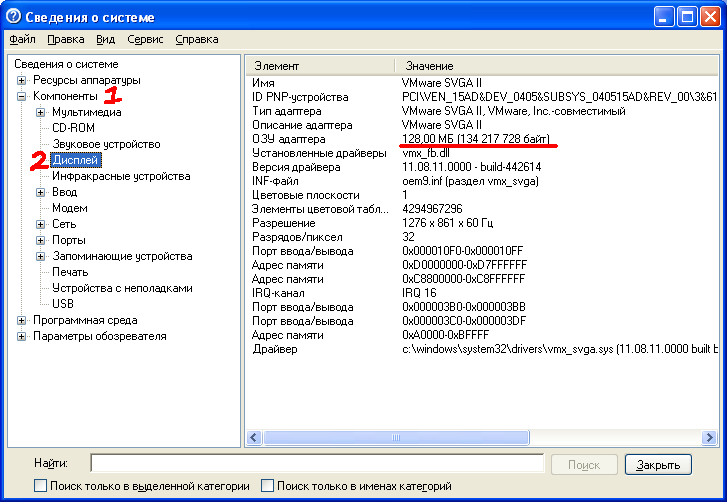The height and width of the screenshot is (502, 727).
Task: Click the Значение column header
Action: click(550, 65)
